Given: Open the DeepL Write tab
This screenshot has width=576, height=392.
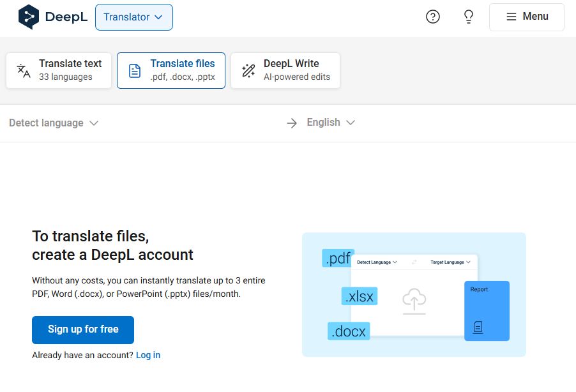Looking at the screenshot, I should 285,70.
